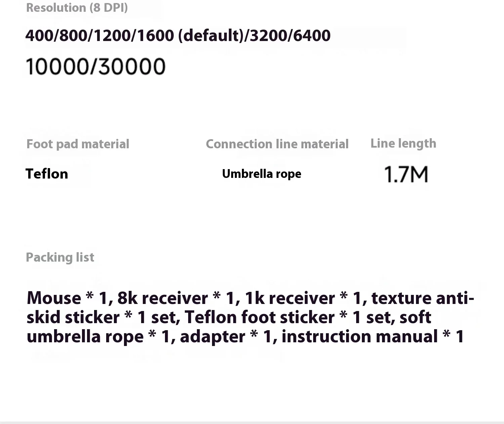
Task: Click the "texture anti-" text
Action: (x=422, y=298)
